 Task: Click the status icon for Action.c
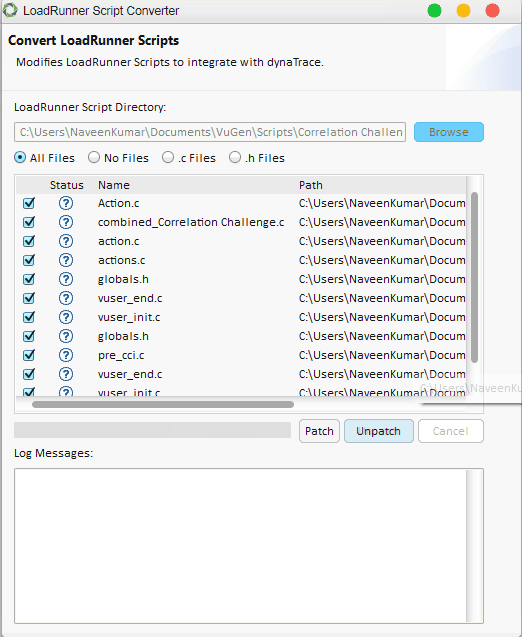(66, 203)
